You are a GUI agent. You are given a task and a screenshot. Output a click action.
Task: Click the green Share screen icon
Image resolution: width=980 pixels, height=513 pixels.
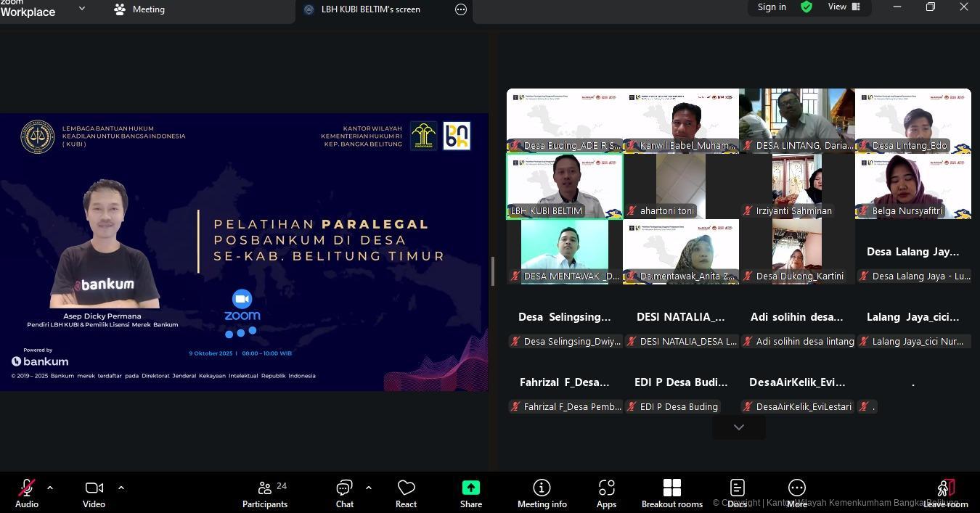coord(470,488)
